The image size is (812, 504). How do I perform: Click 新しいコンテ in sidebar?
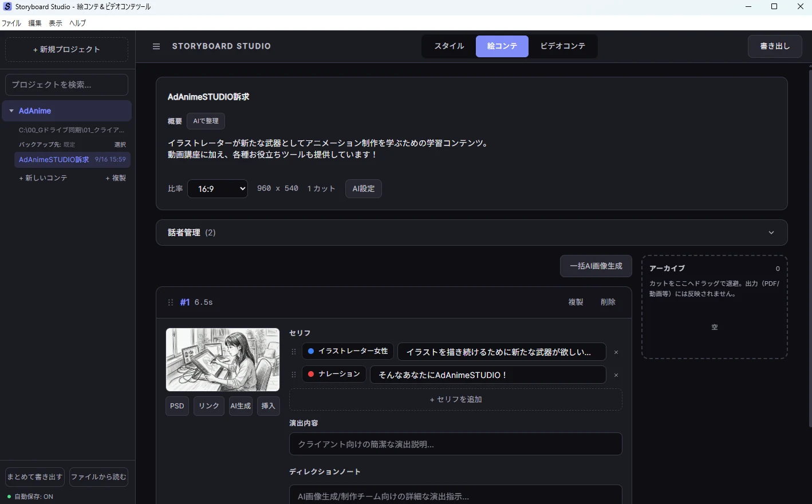(x=43, y=178)
